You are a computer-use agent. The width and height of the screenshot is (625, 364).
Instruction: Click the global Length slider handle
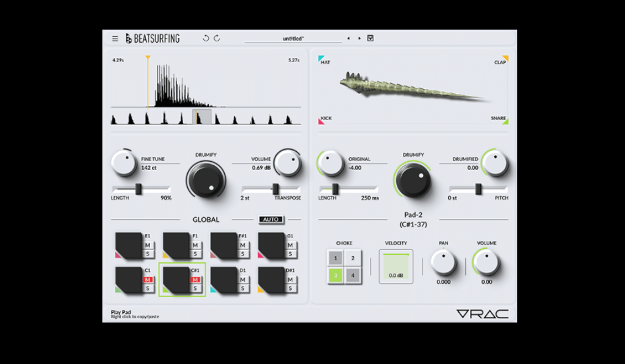139,189
